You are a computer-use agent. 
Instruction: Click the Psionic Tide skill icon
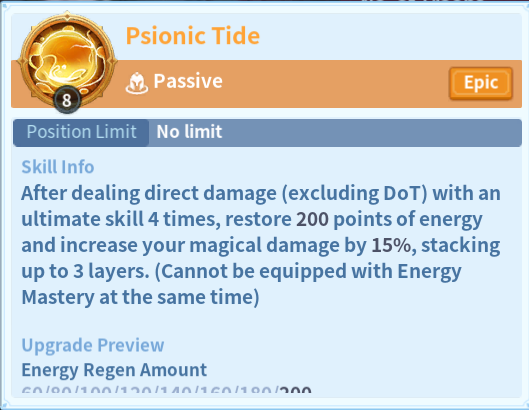(x=67, y=60)
